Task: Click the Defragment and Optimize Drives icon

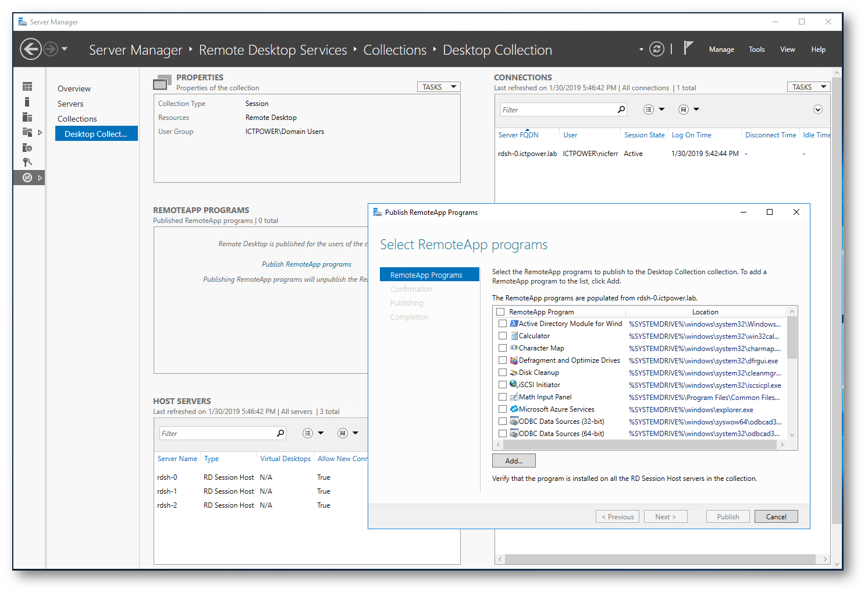Action: (514, 360)
